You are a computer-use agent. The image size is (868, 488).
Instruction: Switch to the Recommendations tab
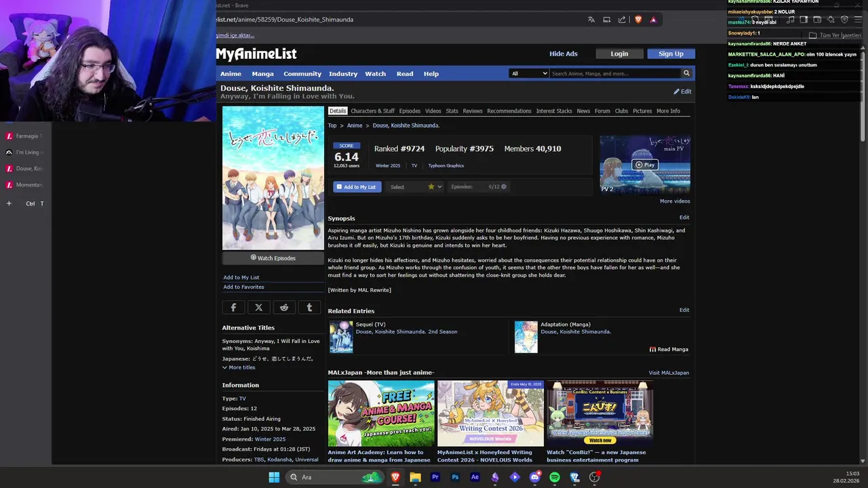[x=509, y=111]
